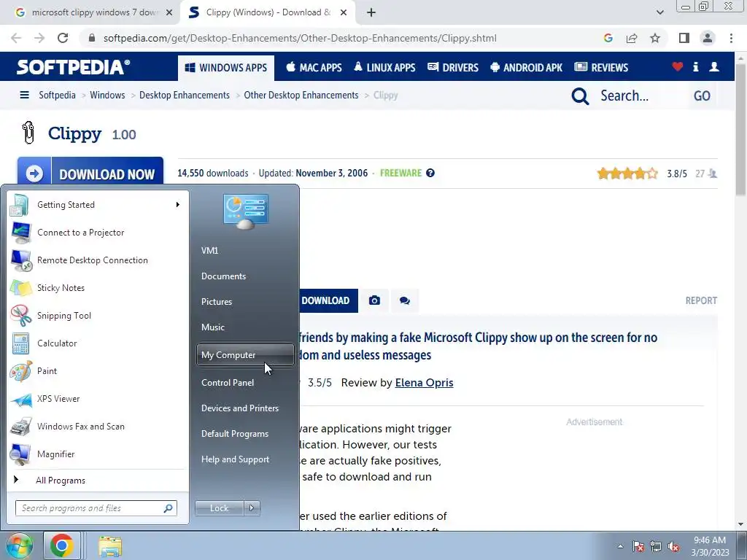
Task: Switch to Chrome in taskbar
Action: 61,545
